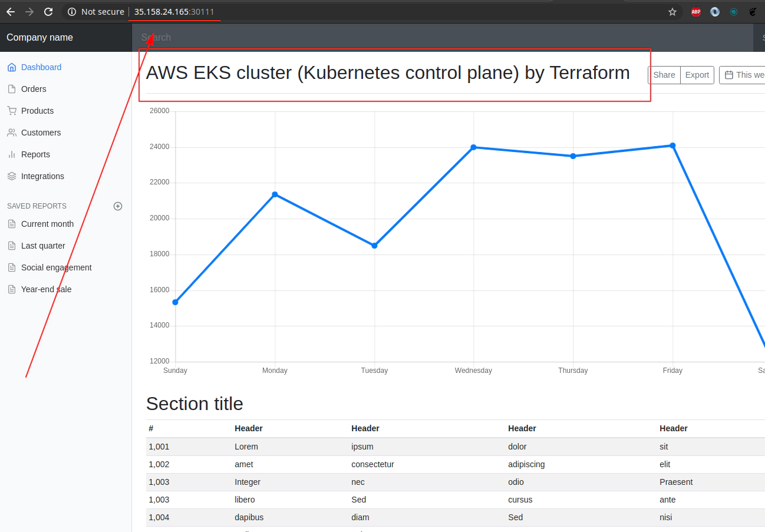Click table cell Integer
The image size is (765, 532).
(248, 482)
